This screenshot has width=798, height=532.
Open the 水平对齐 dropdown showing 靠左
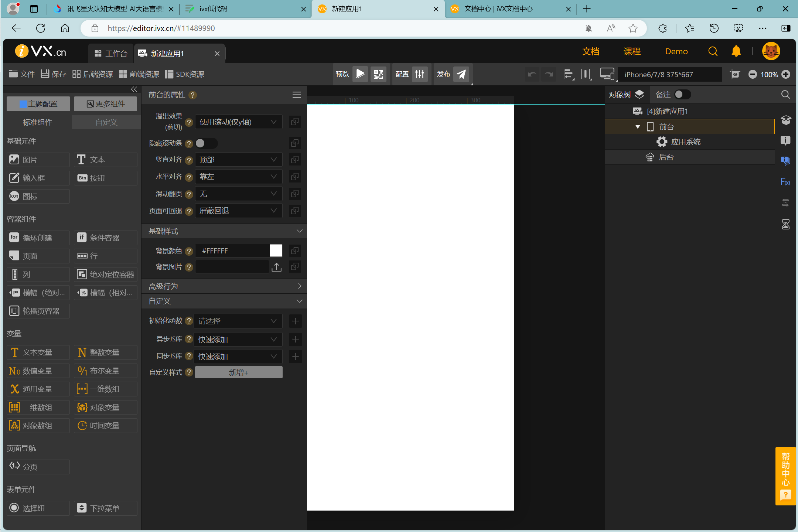[x=239, y=177]
